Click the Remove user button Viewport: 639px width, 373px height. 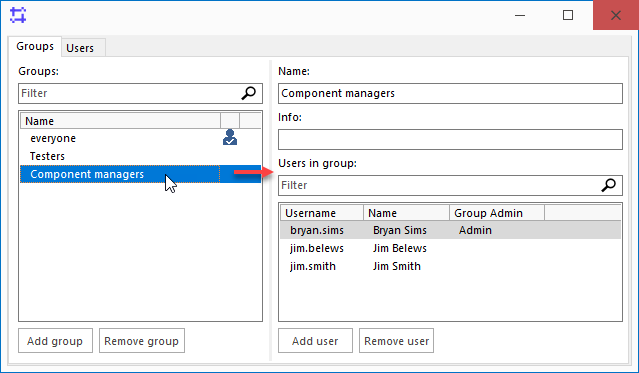click(397, 341)
